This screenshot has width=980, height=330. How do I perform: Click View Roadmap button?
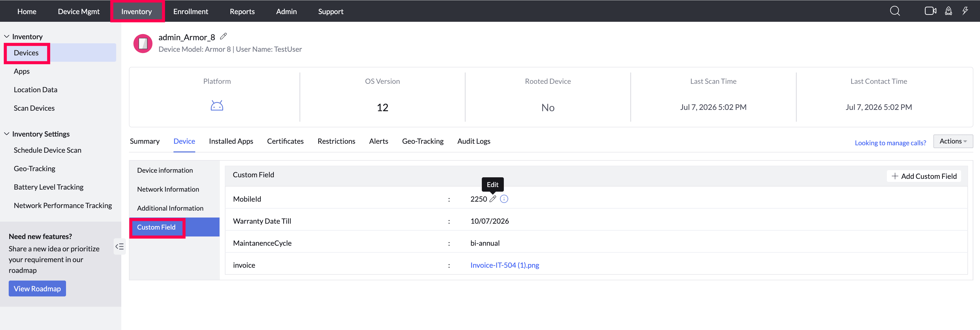click(37, 289)
